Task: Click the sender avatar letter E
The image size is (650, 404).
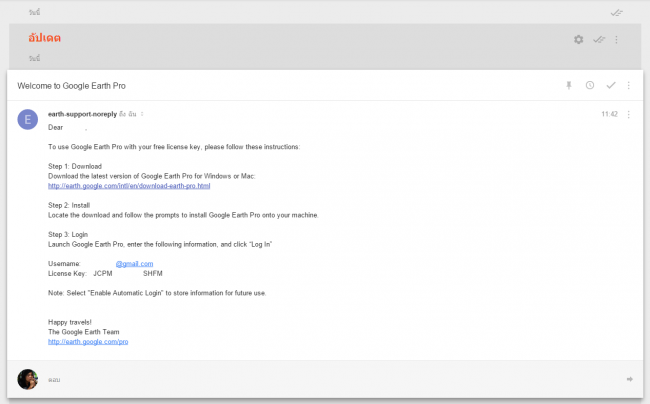Action: point(28,120)
